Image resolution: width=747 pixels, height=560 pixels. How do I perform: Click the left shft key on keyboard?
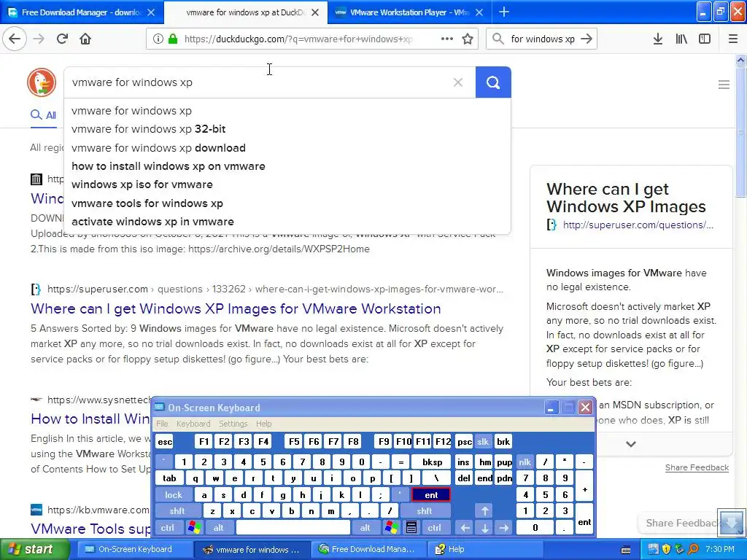tap(177, 511)
